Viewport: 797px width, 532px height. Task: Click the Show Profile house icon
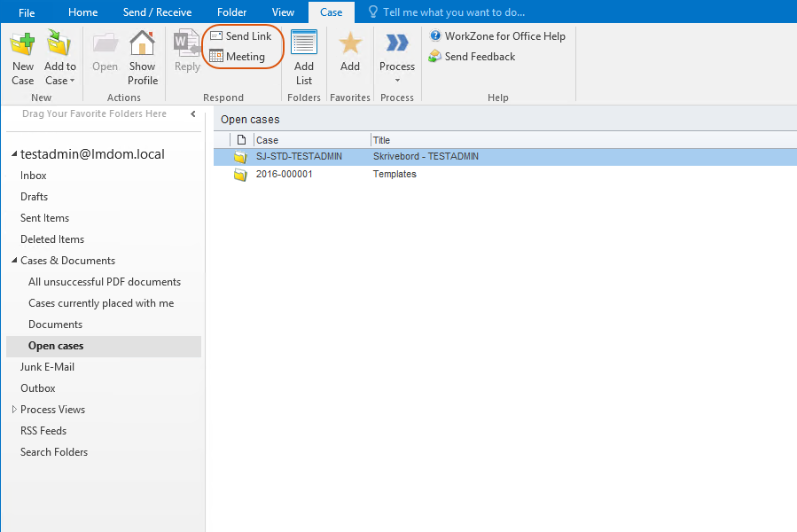(143, 44)
